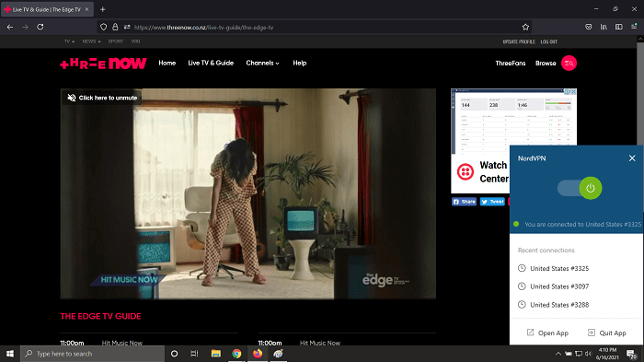Click the Browse link

click(x=546, y=63)
